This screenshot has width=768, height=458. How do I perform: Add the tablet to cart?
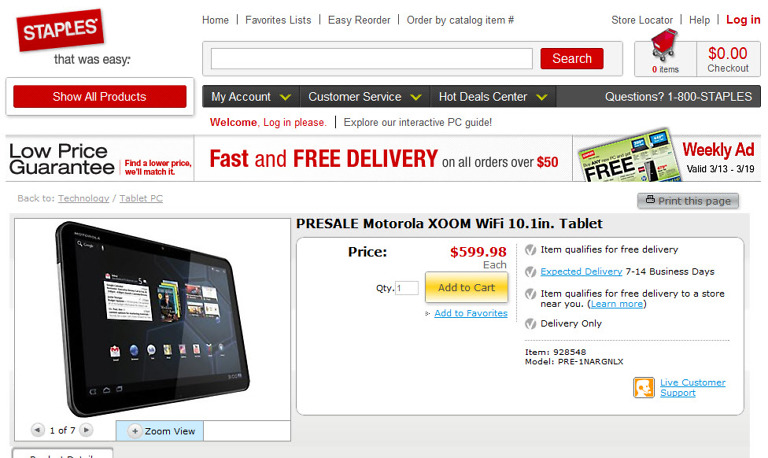click(x=466, y=288)
